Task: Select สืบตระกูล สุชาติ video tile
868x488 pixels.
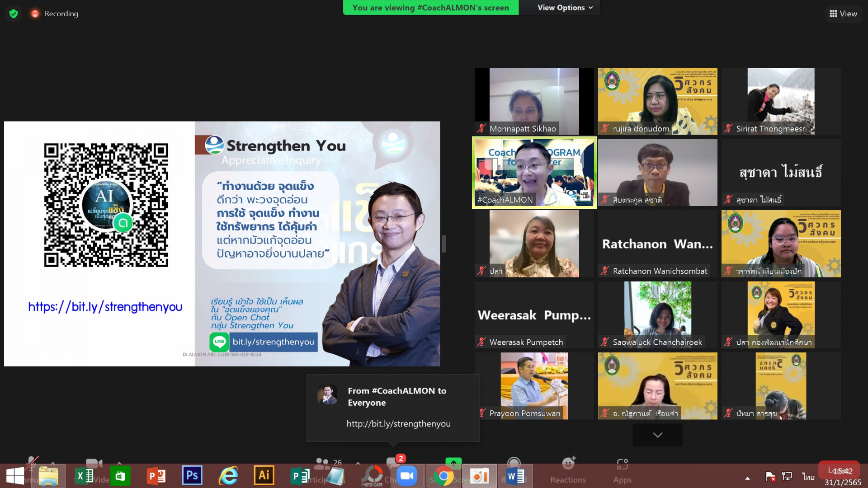Action: tap(657, 173)
